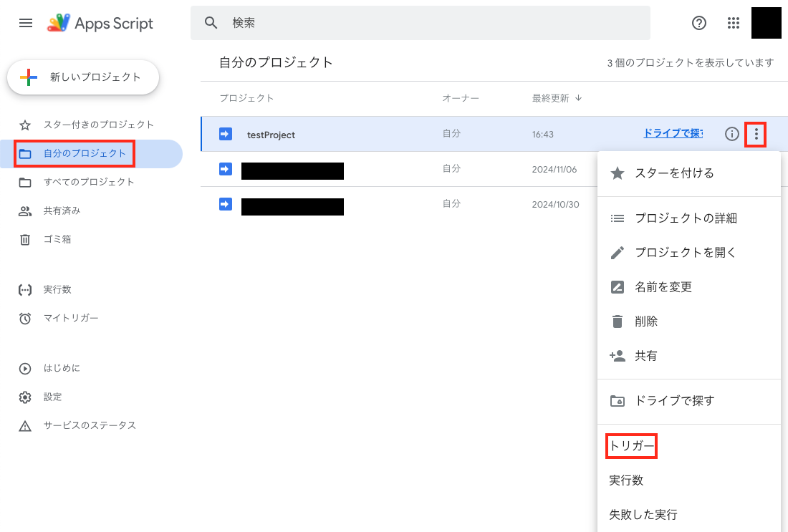Click the 実行数 sidebar icon

[x=26, y=289]
